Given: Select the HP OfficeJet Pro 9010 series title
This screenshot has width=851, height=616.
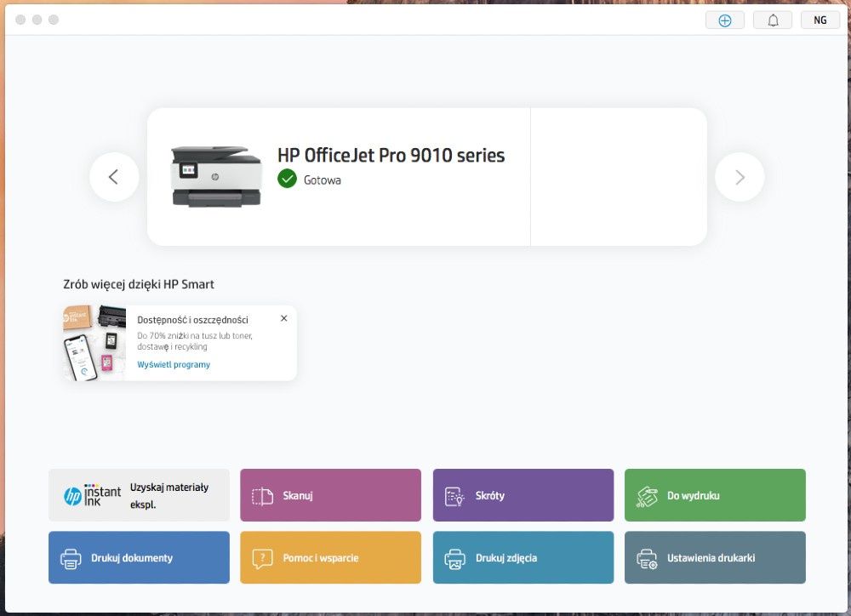Looking at the screenshot, I should click(391, 155).
